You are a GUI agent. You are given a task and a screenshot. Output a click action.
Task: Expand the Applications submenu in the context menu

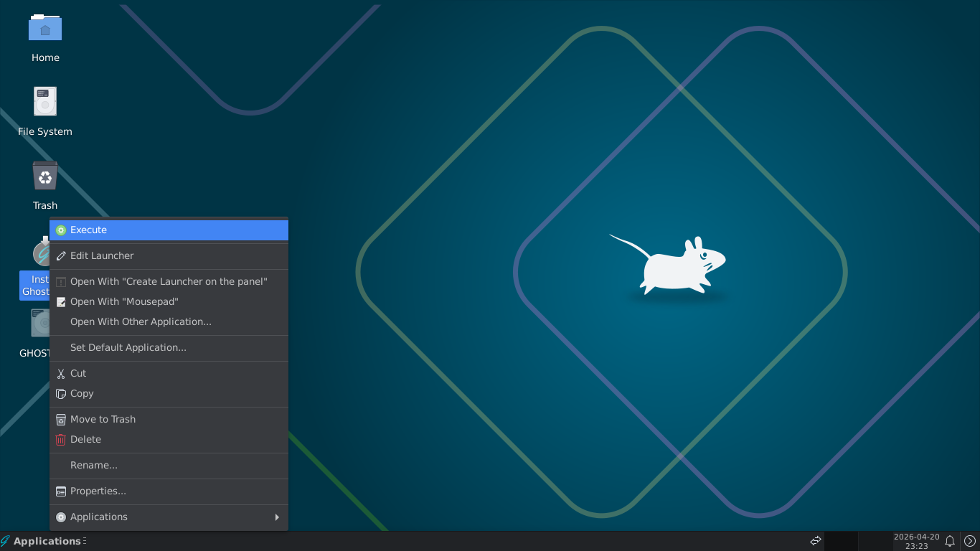pos(169,517)
